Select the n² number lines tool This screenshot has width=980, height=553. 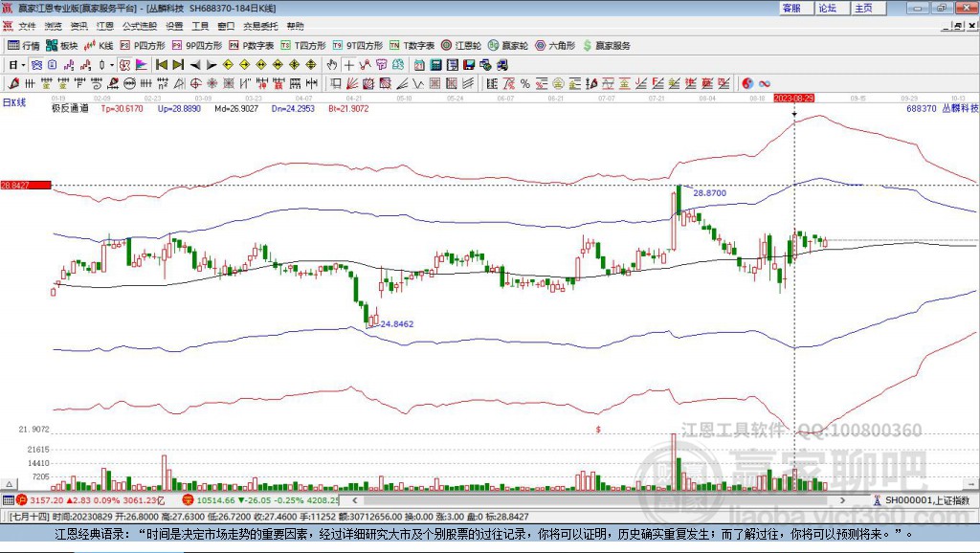tap(163, 83)
